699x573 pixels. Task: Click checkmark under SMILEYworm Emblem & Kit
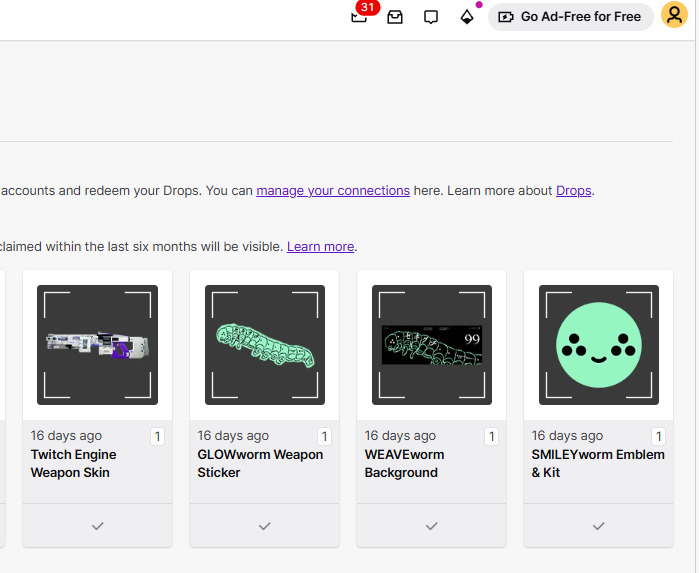pos(598,526)
